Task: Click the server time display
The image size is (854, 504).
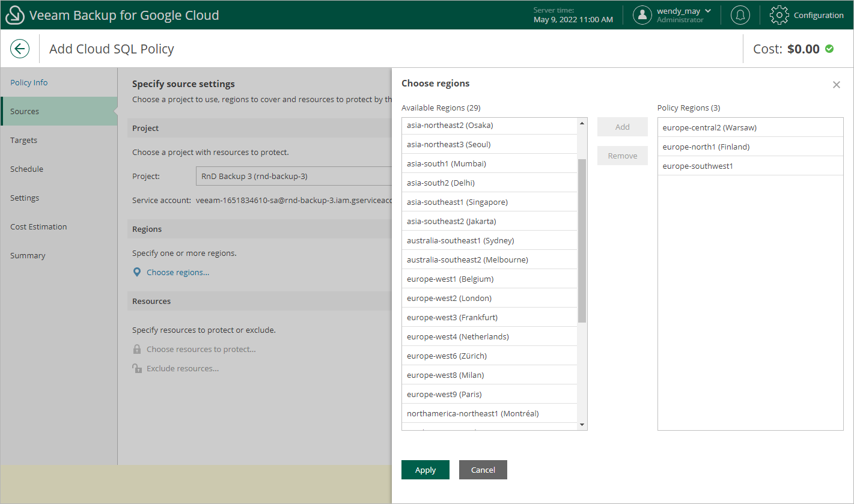Action: [x=573, y=15]
